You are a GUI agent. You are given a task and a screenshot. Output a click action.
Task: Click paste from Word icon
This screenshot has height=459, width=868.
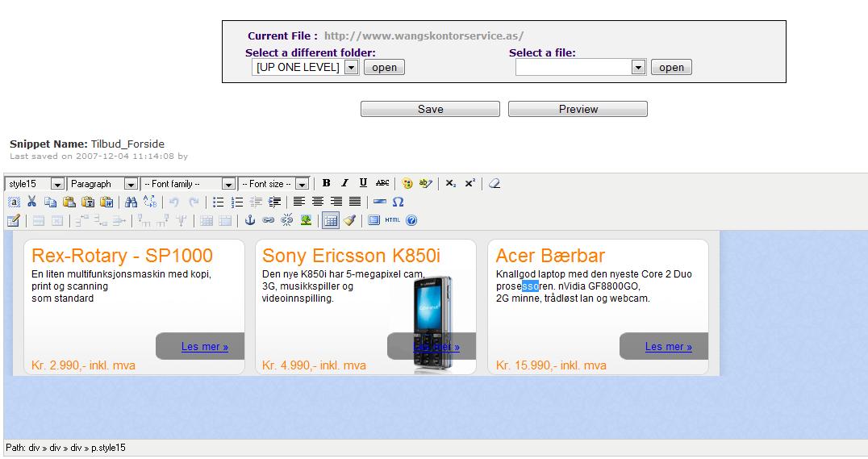point(106,202)
